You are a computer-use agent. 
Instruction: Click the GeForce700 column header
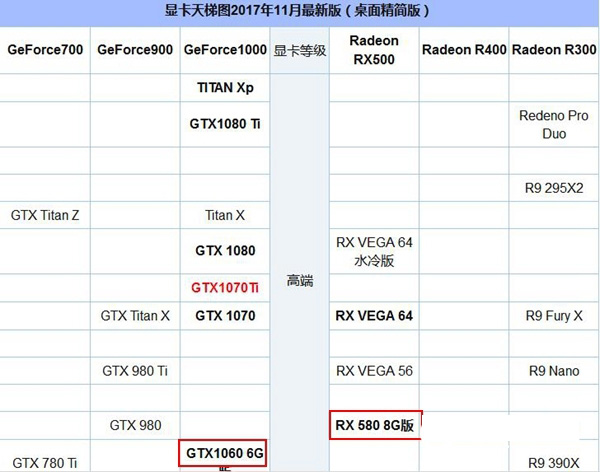tap(45, 50)
